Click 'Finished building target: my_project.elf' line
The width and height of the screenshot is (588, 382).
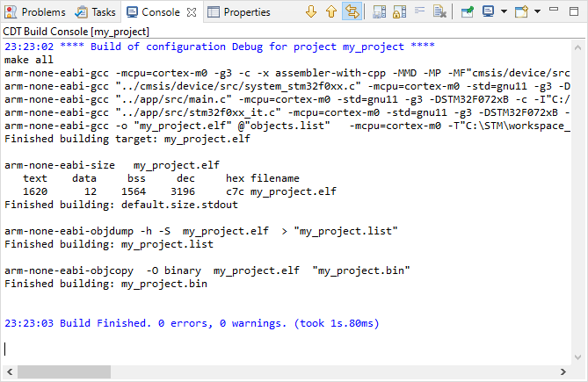(x=127, y=139)
